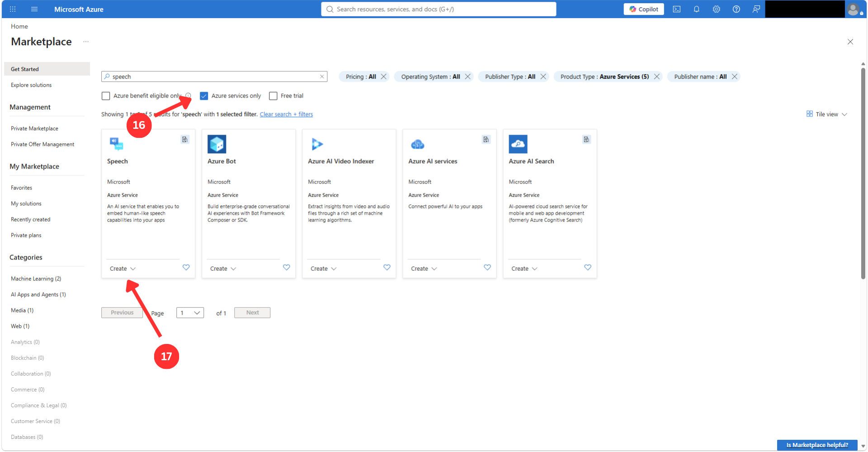
Task: Click the user account avatar
Action: [854, 9]
